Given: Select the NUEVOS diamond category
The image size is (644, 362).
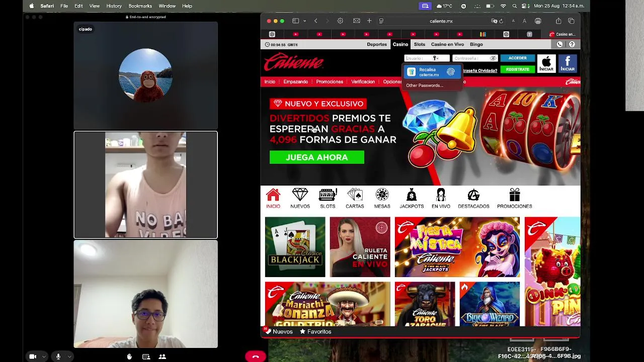Looking at the screenshot, I should click(x=300, y=199).
